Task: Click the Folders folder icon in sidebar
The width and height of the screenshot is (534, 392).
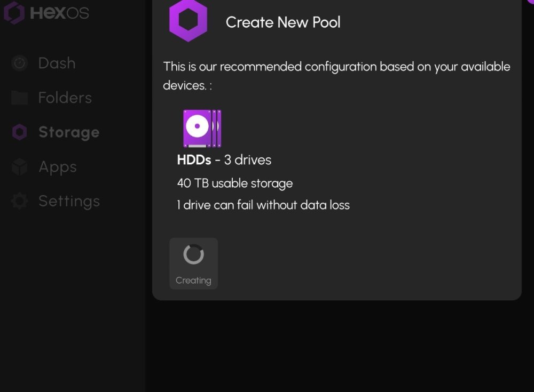Action: point(20,98)
